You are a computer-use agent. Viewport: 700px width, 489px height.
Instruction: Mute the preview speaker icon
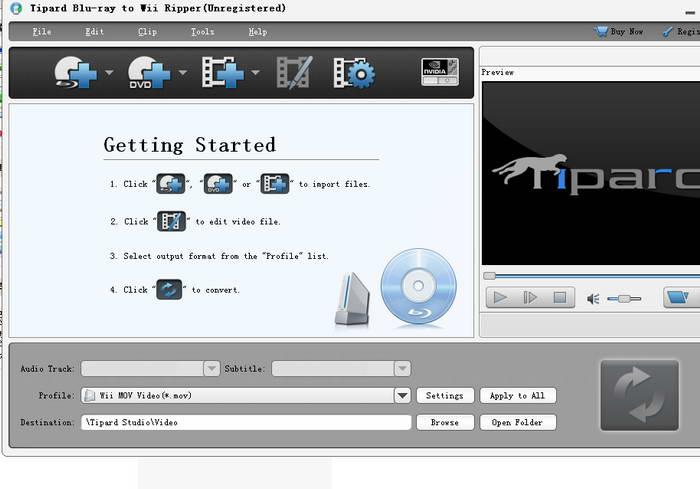click(593, 298)
